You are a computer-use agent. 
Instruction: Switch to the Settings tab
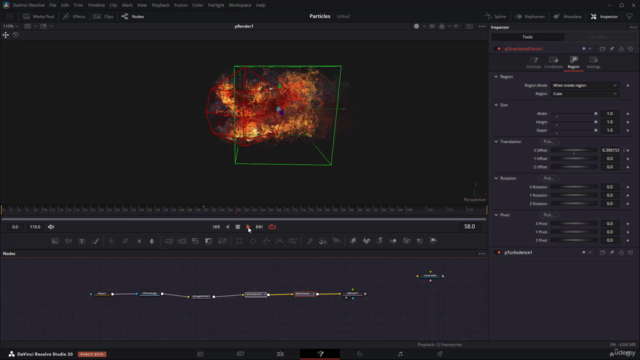pyautogui.click(x=593, y=62)
